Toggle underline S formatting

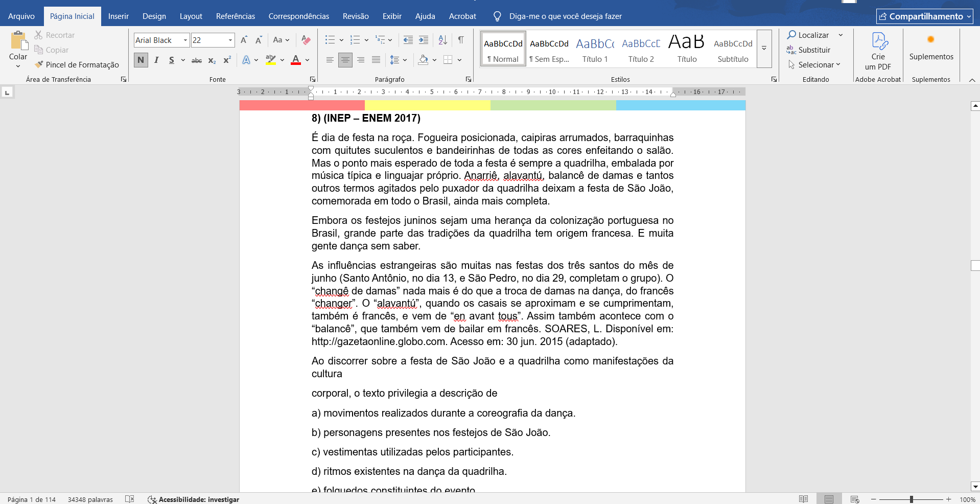[x=172, y=60]
